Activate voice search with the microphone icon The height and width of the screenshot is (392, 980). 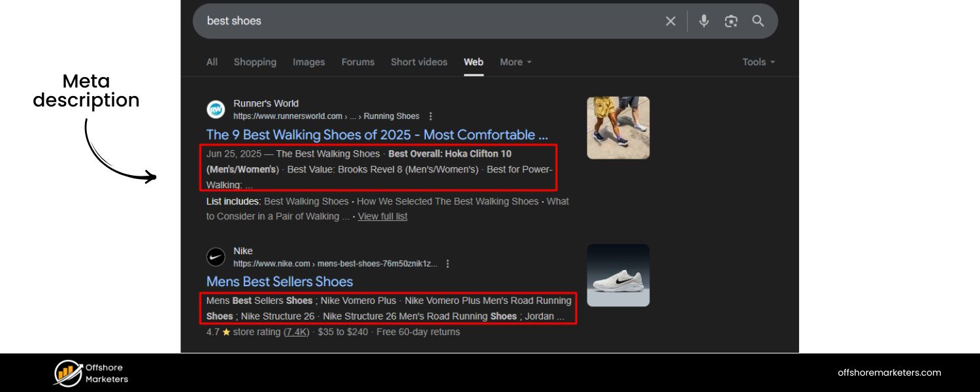[704, 20]
